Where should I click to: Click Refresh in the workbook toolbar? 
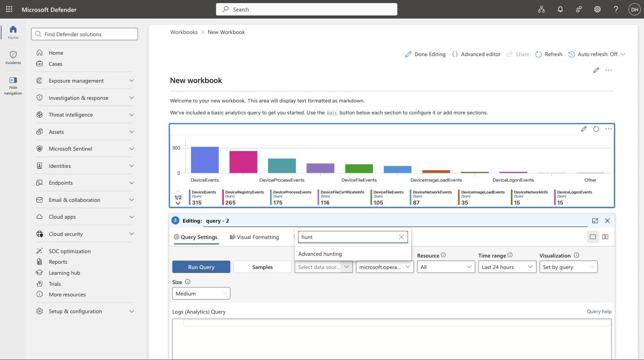point(548,54)
